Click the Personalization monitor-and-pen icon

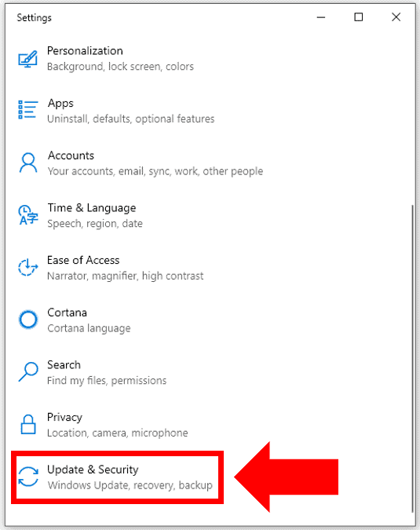[x=27, y=59]
